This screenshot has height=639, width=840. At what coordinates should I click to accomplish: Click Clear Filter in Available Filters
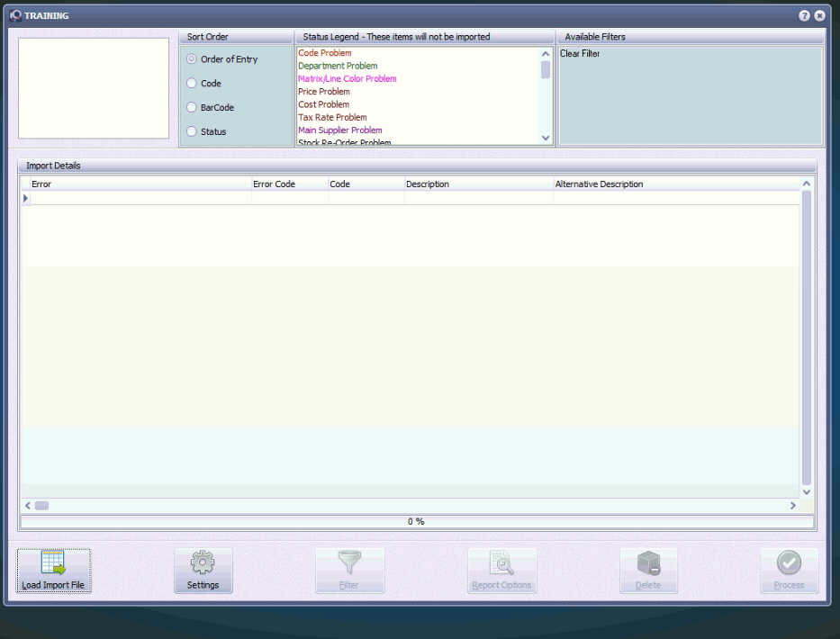[580, 54]
